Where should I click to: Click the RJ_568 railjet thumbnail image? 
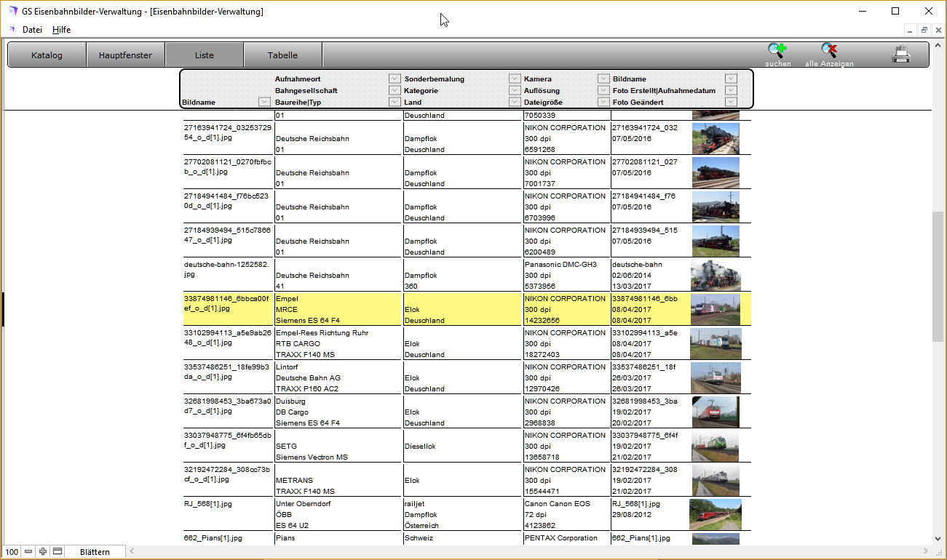(x=715, y=514)
